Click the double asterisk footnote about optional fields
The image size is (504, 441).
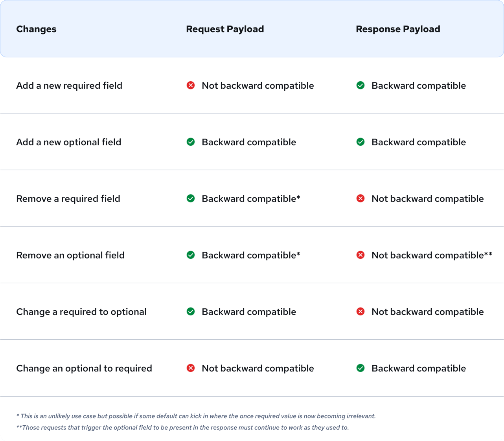click(182, 427)
